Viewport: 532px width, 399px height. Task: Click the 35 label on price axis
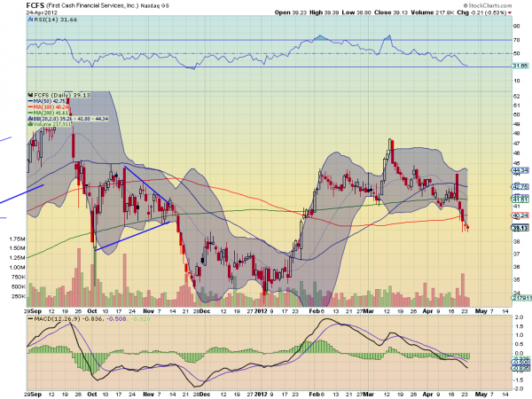(x=516, y=280)
